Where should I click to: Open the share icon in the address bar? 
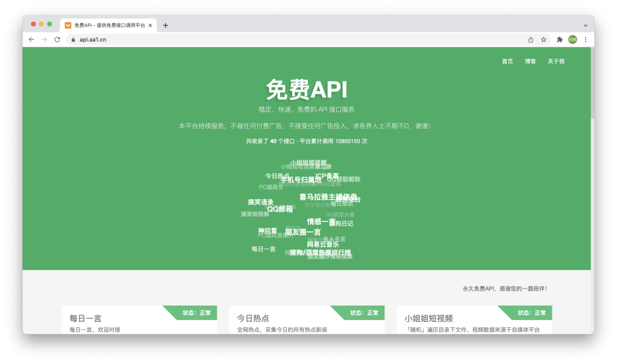tap(531, 39)
